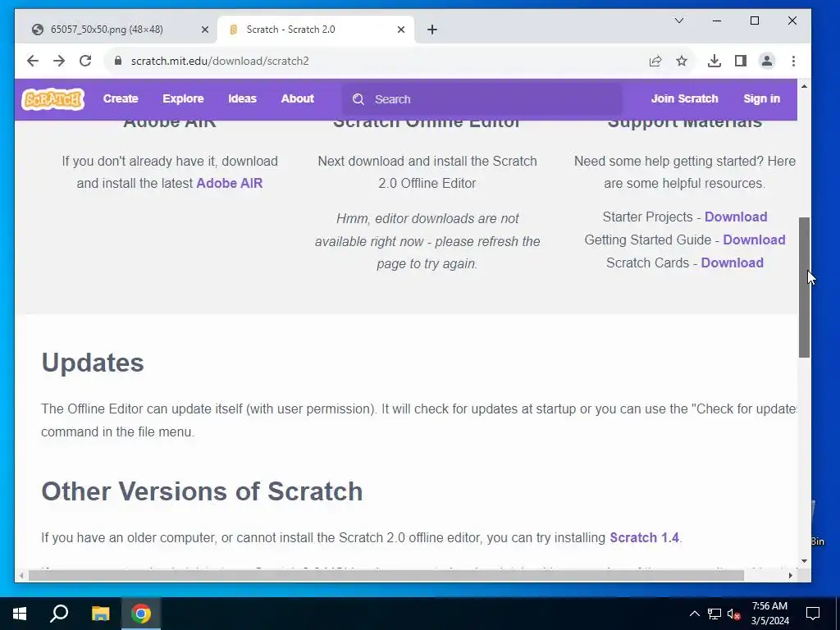The image size is (840, 630).
Task: Click the browser address bar URL
Action: (220, 61)
